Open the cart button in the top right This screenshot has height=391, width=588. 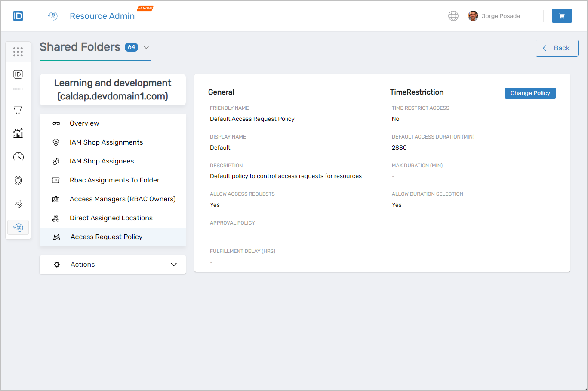[562, 15]
